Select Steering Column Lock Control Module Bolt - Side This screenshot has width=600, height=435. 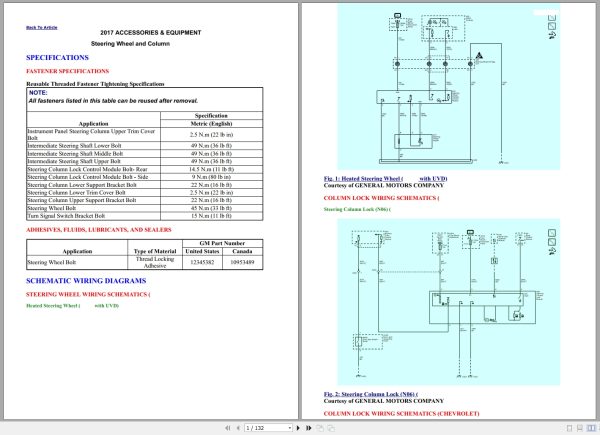pos(145,177)
